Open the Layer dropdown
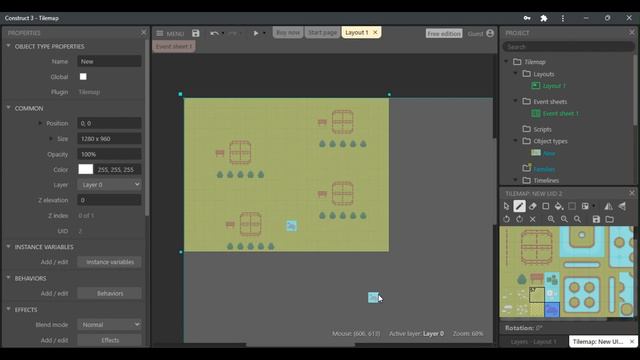This screenshot has height=360, width=640. pos(109,185)
